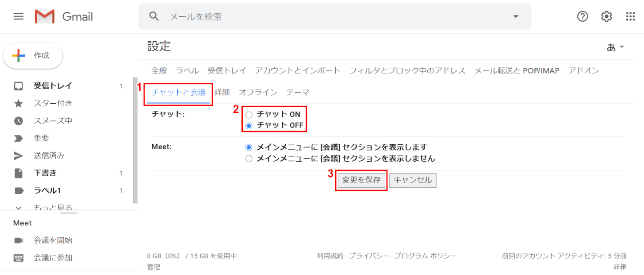
Task: Click the Inbox tray icon
Action: 18,86
